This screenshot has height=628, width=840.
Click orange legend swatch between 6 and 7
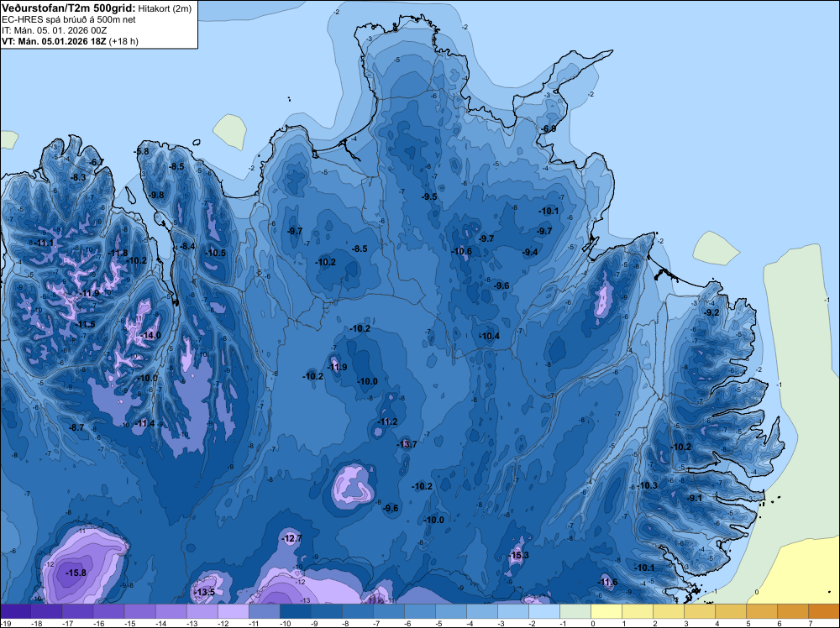tap(793, 611)
